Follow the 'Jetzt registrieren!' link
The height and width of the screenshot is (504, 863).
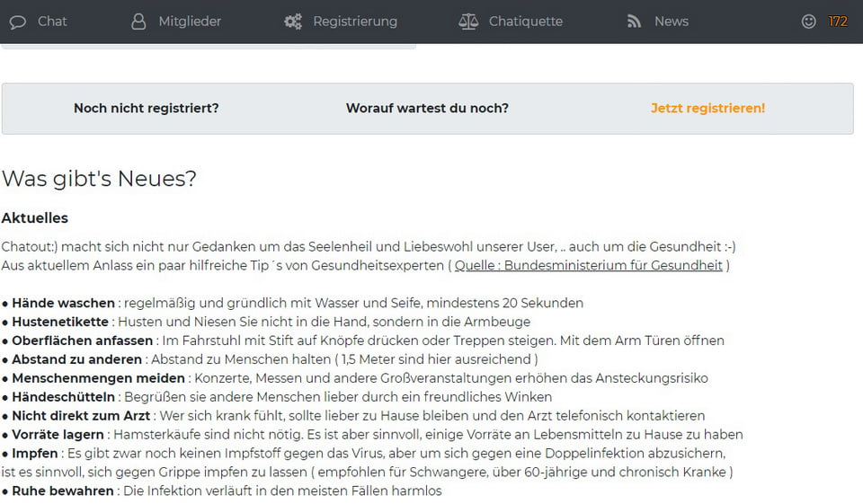pyautogui.click(x=707, y=109)
